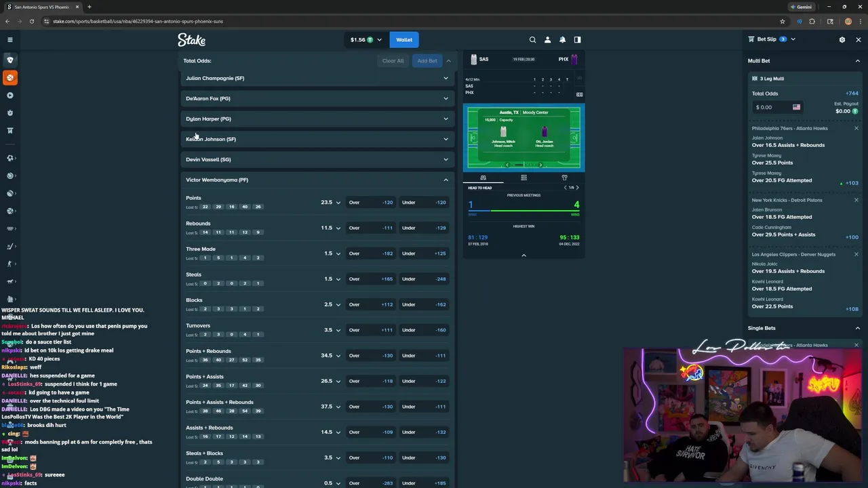Click the Add Bet button
Viewport: 868px width, 488px height.
(427, 61)
